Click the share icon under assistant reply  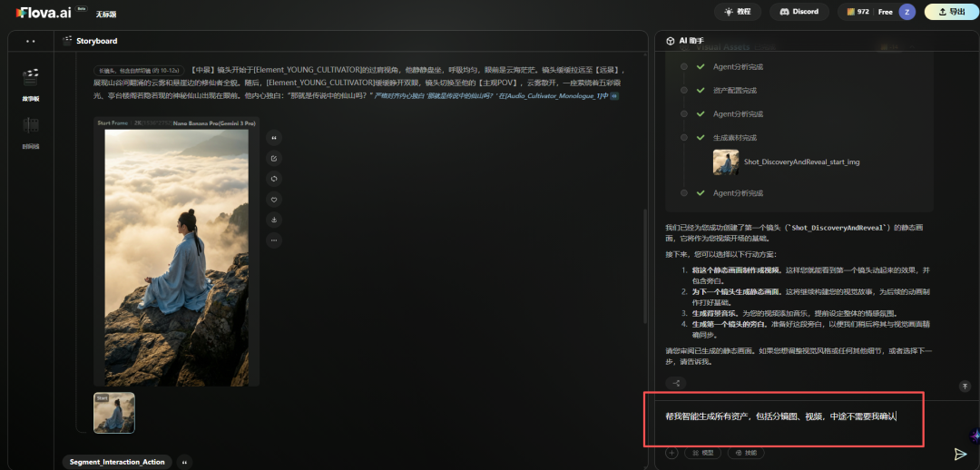(x=676, y=383)
